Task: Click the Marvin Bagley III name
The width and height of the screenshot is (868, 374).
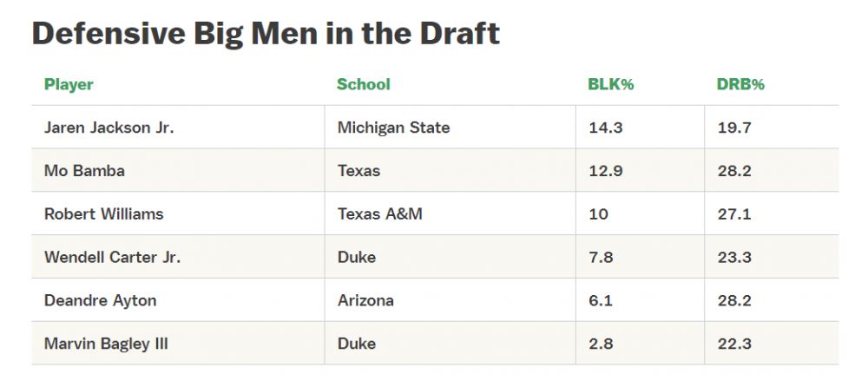Action: pyautogui.click(x=106, y=344)
